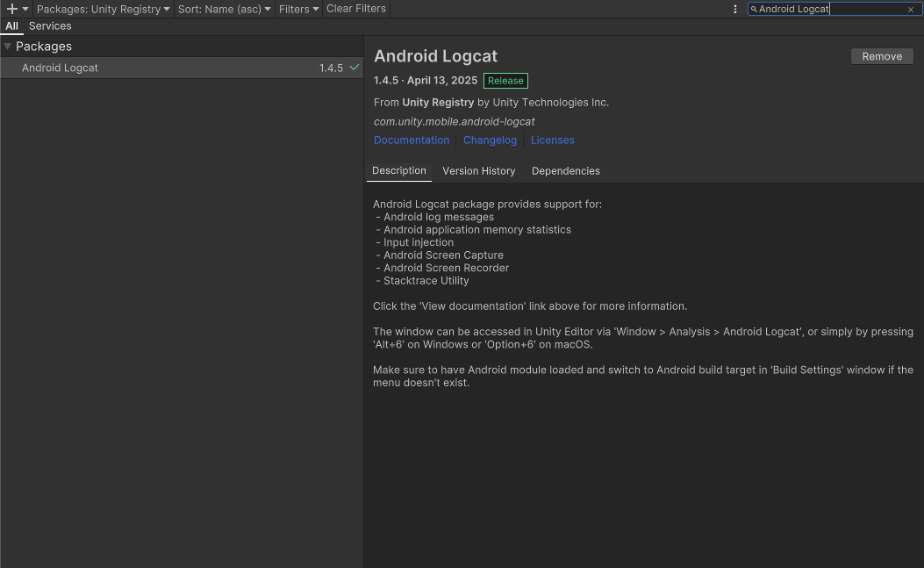This screenshot has width=924, height=568.
Task: Click the Android Logcat title heading
Action: (x=435, y=56)
